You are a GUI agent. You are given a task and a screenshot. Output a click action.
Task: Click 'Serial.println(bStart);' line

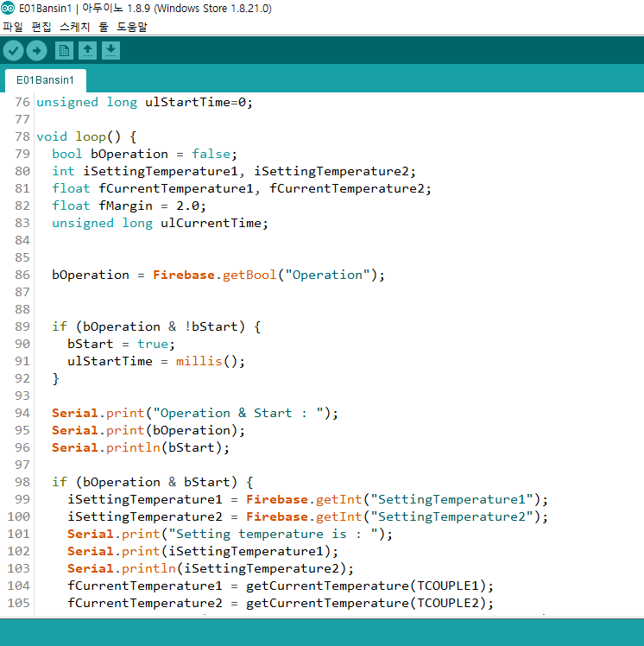pos(141,448)
